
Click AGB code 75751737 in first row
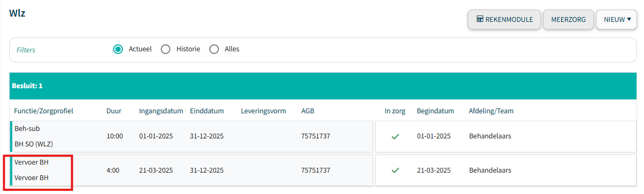pos(316,136)
